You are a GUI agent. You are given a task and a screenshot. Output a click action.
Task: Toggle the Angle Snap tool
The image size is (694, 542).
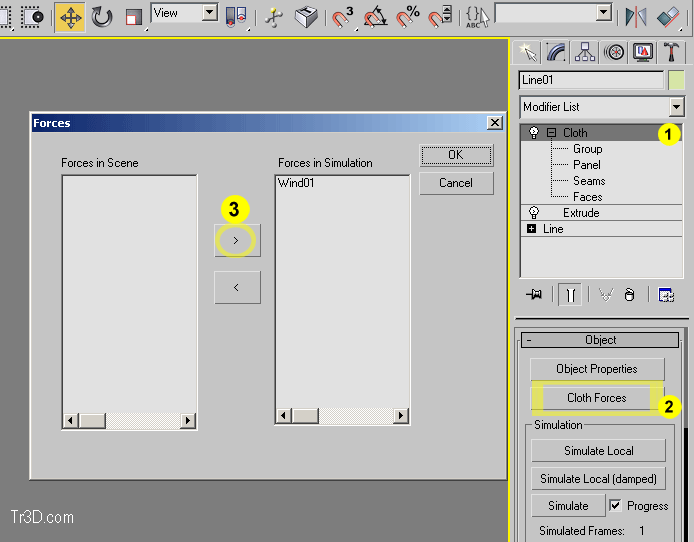click(375, 17)
